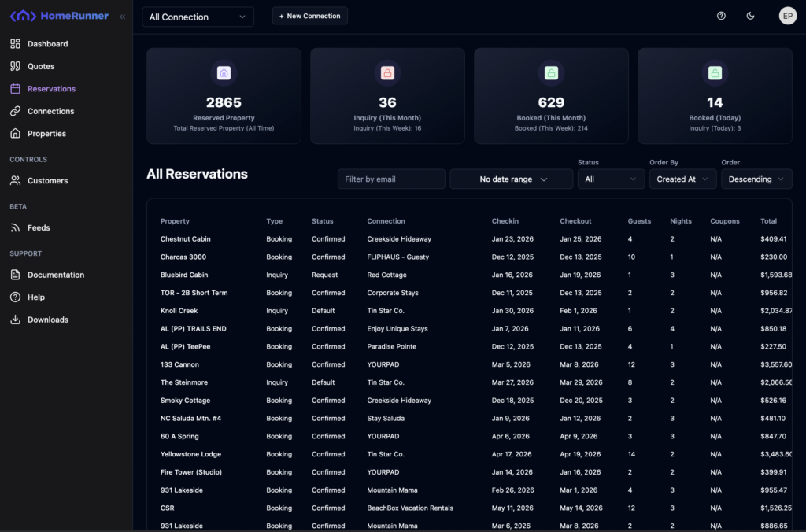
Task: Open the Descending order dropdown
Action: click(756, 179)
